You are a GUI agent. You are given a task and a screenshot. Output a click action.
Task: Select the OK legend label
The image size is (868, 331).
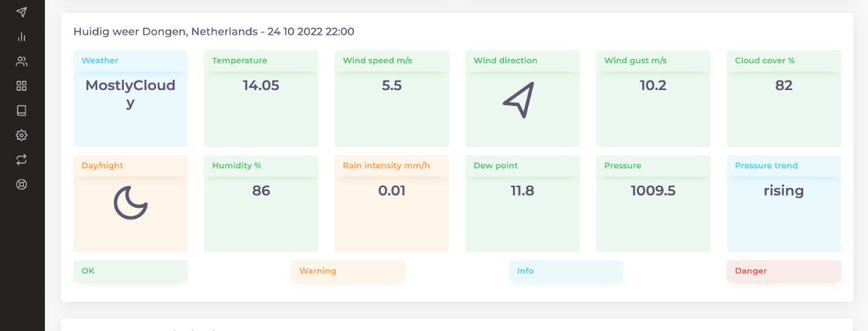point(88,271)
